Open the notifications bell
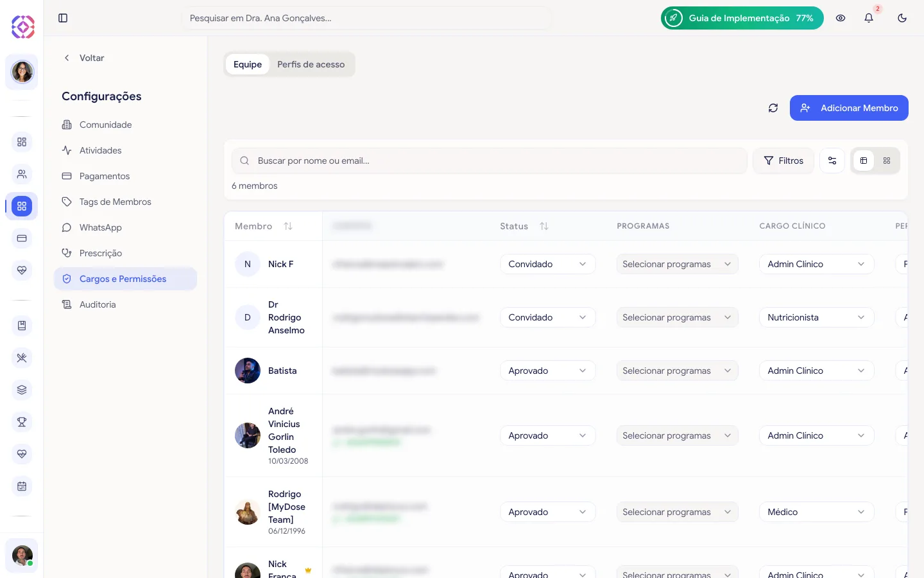Image resolution: width=924 pixels, height=578 pixels. [869, 18]
